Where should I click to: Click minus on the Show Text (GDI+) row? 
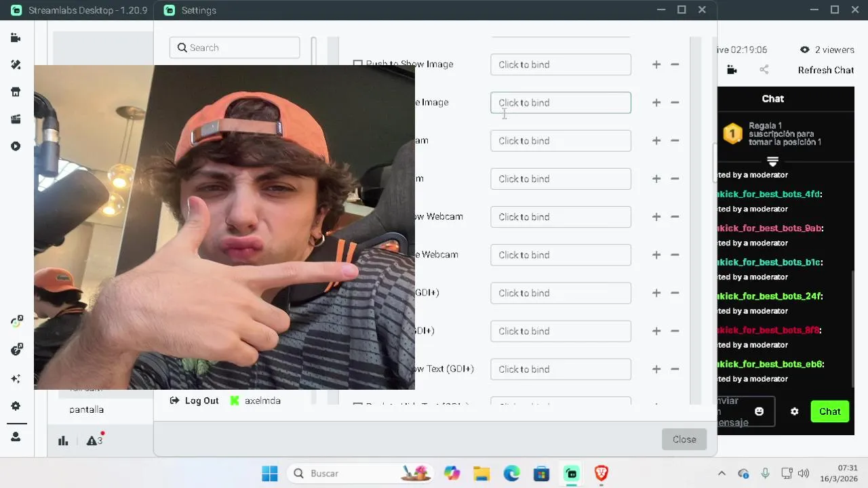pyautogui.click(x=675, y=369)
